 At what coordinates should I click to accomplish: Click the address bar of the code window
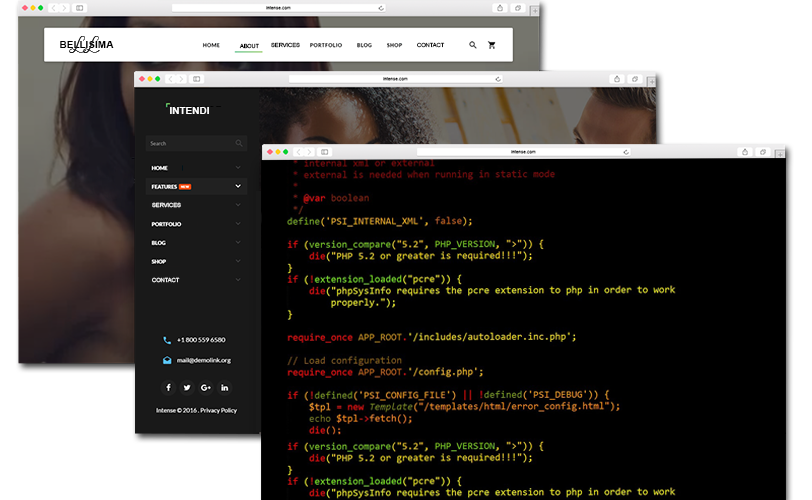524,152
